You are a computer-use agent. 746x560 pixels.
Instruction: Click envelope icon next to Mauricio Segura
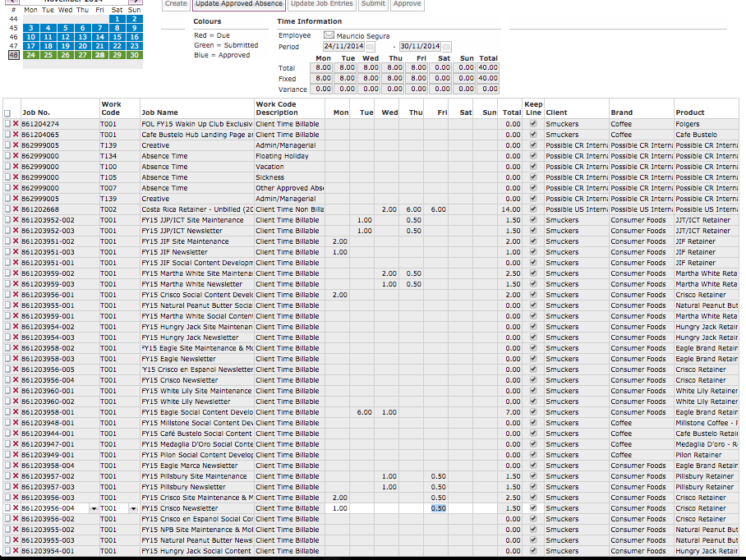[x=329, y=35]
